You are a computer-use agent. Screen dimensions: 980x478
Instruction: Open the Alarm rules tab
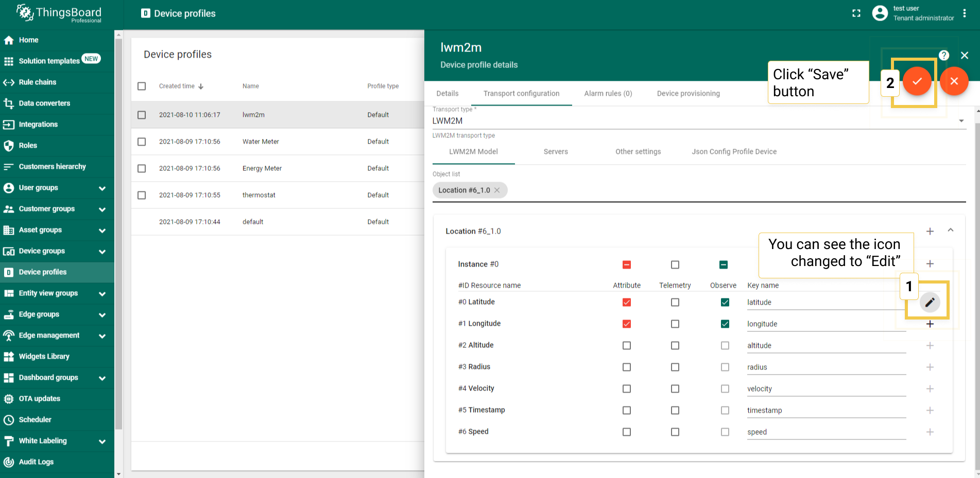pyautogui.click(x=608, y=94)
